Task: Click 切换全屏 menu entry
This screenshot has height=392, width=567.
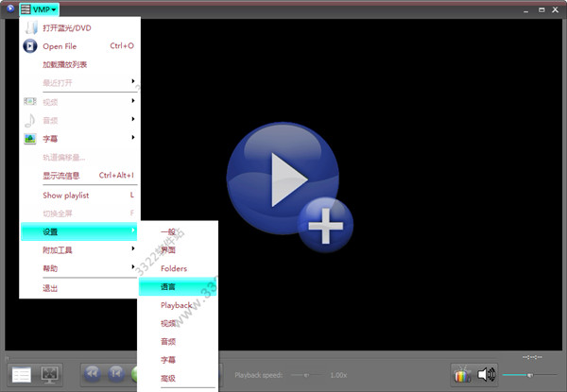Action: click(79, 213)
